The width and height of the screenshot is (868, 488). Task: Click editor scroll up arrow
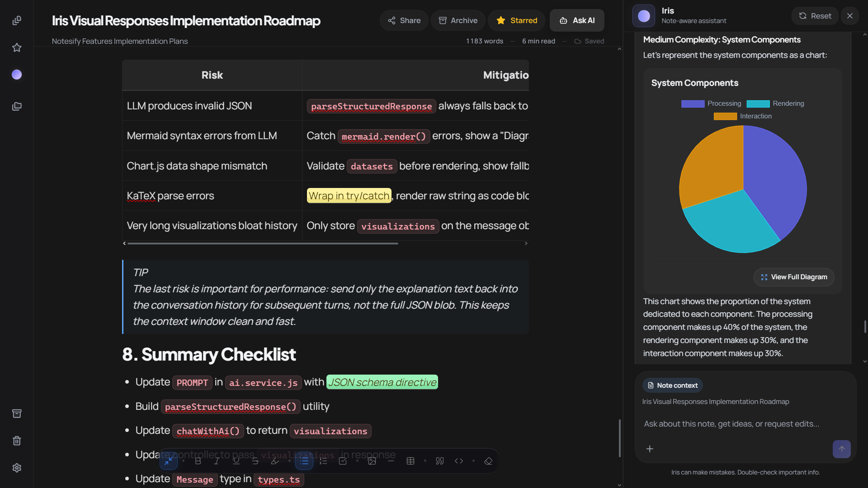[619, 49]
